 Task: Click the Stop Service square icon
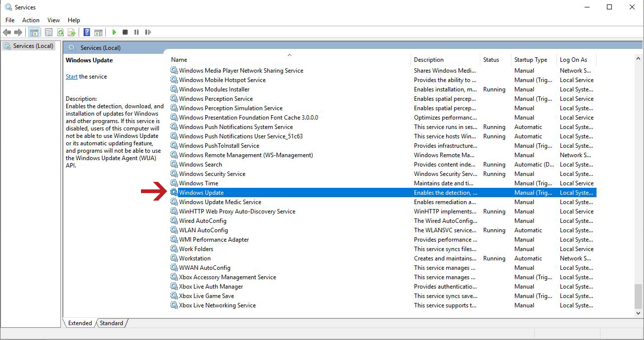(125, 32)
